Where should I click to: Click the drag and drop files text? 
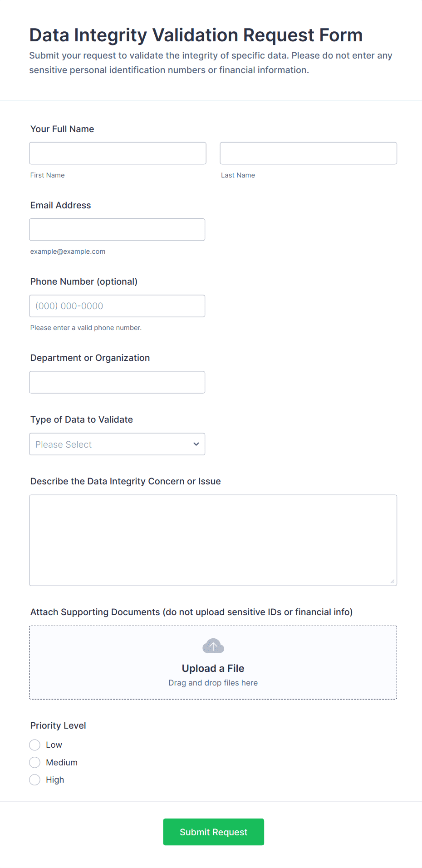213,683
